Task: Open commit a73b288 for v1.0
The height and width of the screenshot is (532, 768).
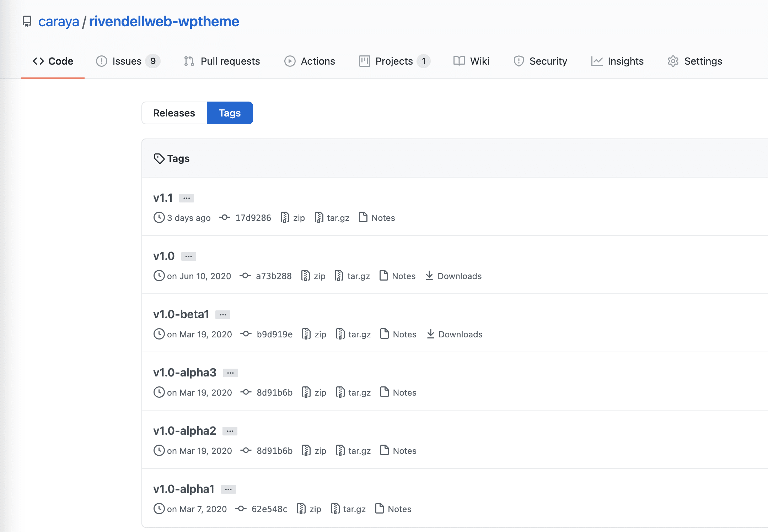Action: point(265,276)
